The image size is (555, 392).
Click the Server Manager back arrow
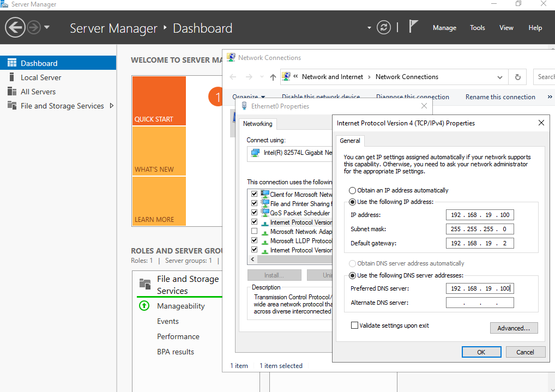pyautogui.click(x=15, y=27)
